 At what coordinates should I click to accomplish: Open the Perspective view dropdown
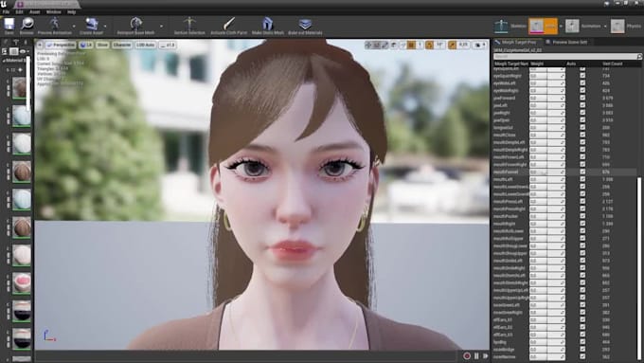pos(61,45)
